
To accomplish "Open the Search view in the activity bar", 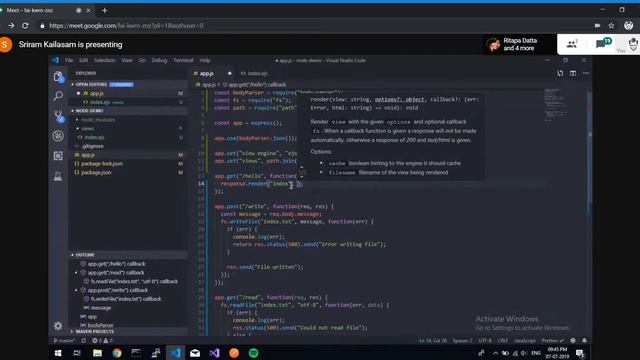I will coord(58,96).
